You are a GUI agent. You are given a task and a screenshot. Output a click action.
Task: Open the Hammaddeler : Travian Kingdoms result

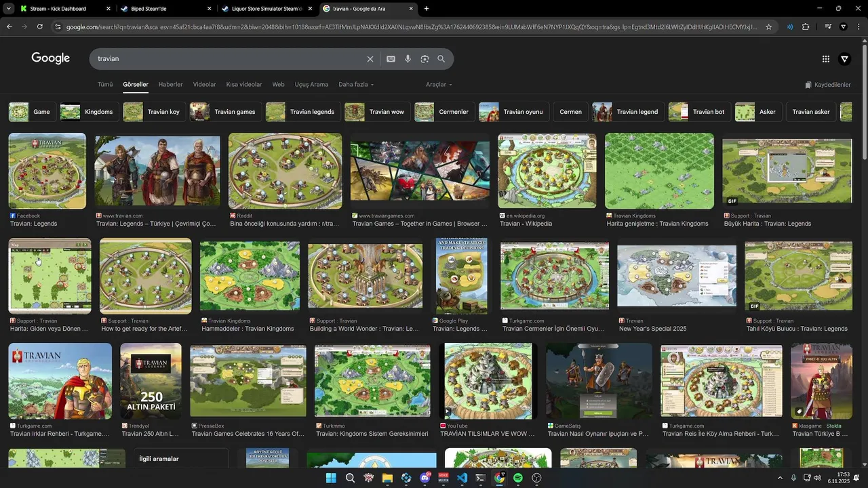click(x=248, y=329)
